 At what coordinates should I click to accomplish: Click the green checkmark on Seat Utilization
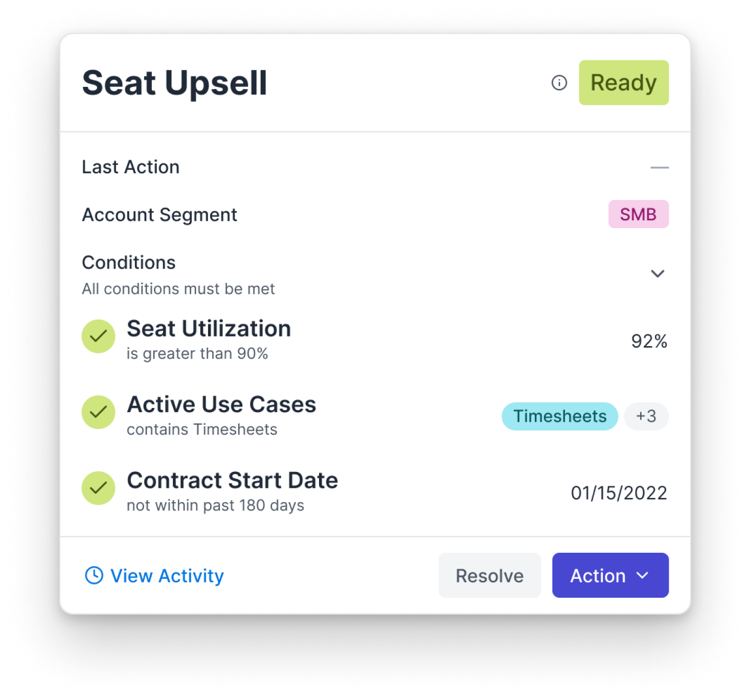pyautogui.click(x=98, y=336)
